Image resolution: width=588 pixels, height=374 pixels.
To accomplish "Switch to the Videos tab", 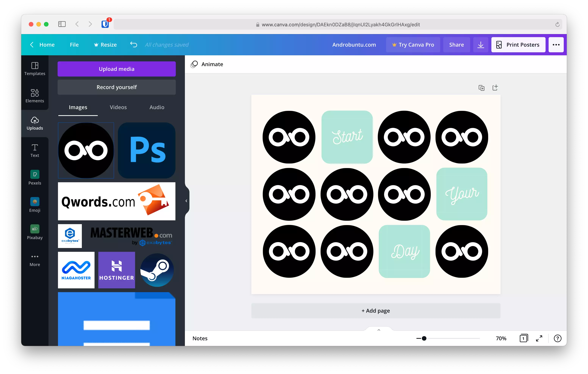I will [x=118, y=107].
